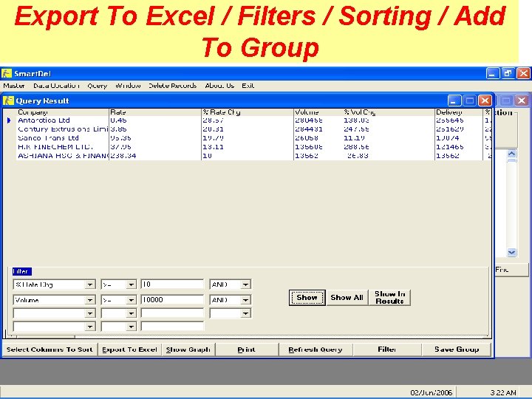The width and height of the screenshot is (532, 399).
Task: Minimize the Query Result window
Action: [x=454, y=100]
